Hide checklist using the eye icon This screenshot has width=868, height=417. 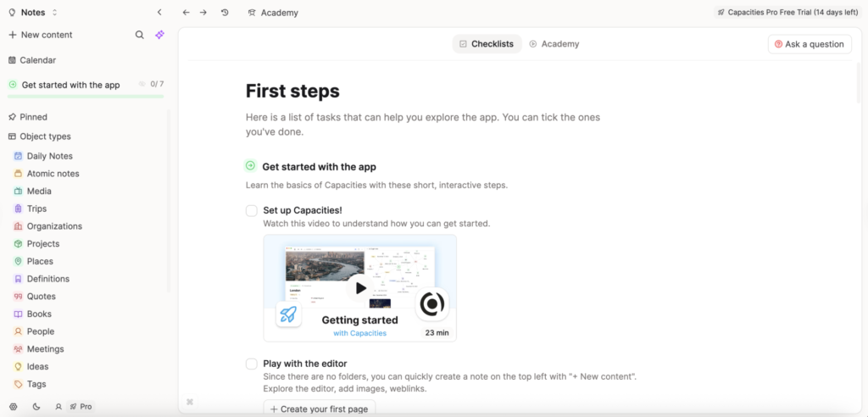point(142,85)
